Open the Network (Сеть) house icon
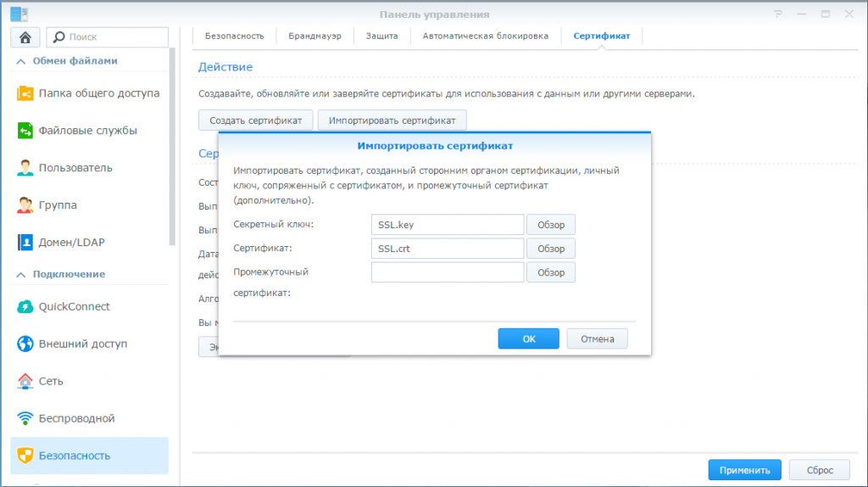 tap(25, 382)
